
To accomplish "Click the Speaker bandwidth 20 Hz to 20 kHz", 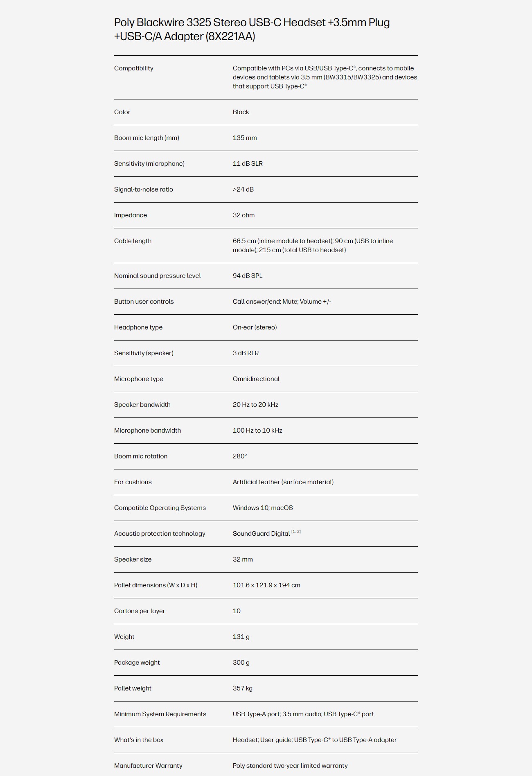I will click(x=255, y=405).
